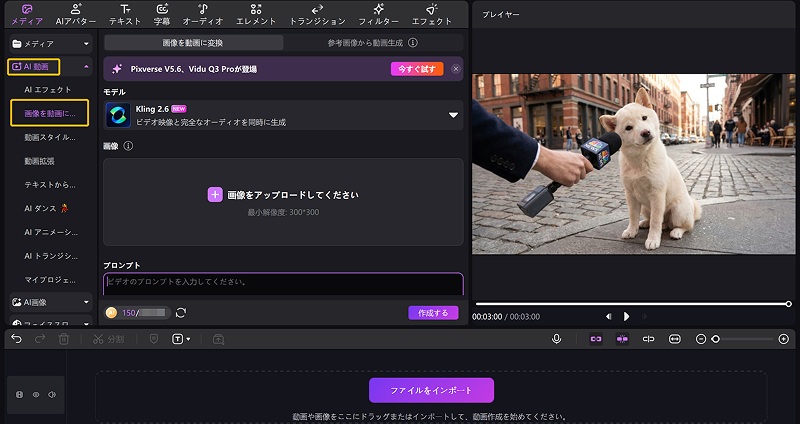Screen dimensions: 800x424
Task: Step forward one frame in player
Action: point(644,316)
